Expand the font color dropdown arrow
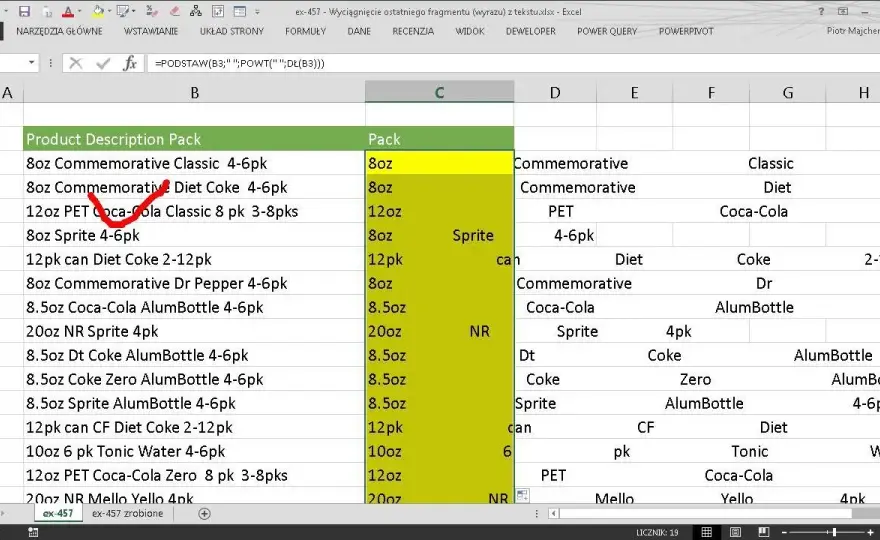Image resolution: width=880 pixels, height=540 pixels. click(79, 11)
